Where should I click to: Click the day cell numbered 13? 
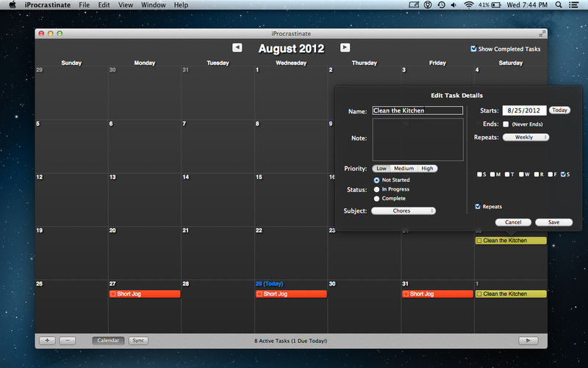[144, 199]
